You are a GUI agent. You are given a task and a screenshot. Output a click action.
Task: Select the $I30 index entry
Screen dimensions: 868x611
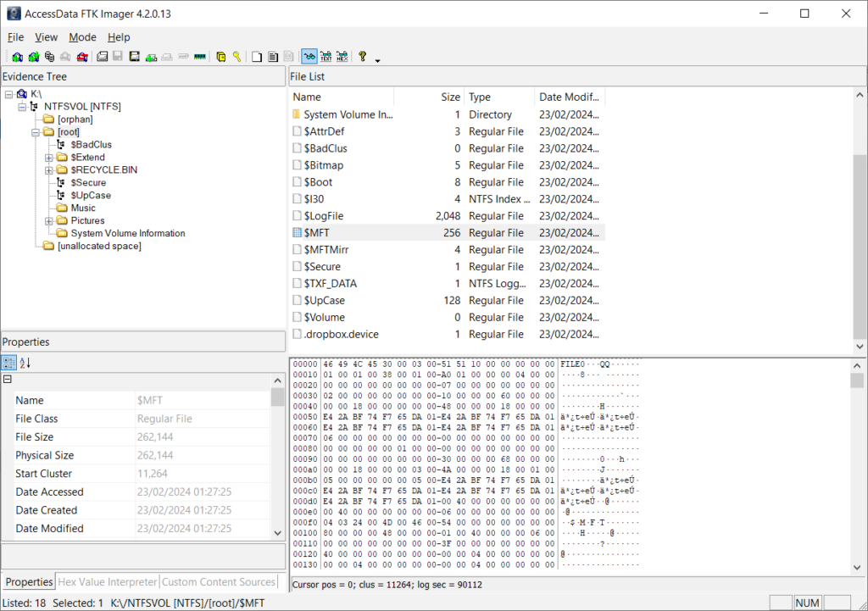pyautogui.click(x=448, y=199)
